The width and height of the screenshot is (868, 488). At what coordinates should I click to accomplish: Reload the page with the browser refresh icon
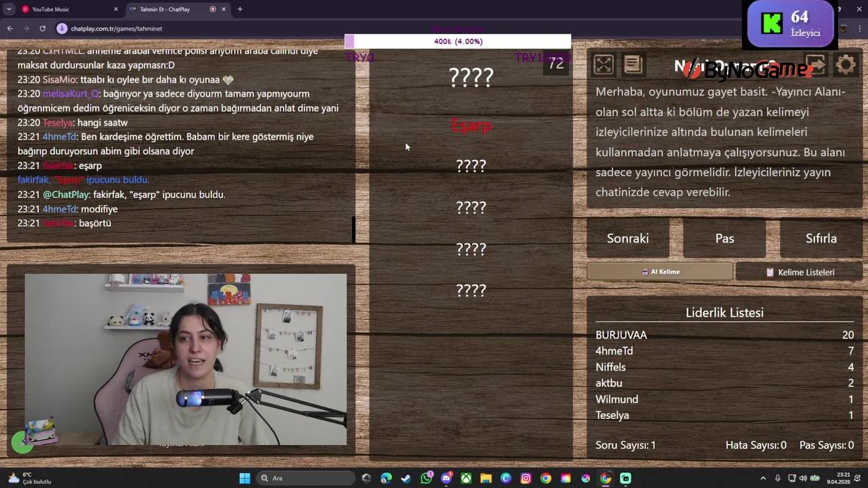(x=43, y=29)
